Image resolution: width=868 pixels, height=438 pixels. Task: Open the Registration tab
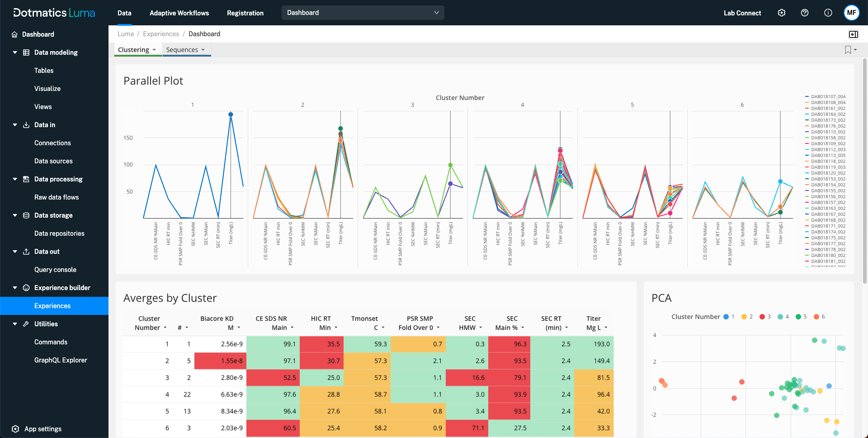tap(245, 13)
